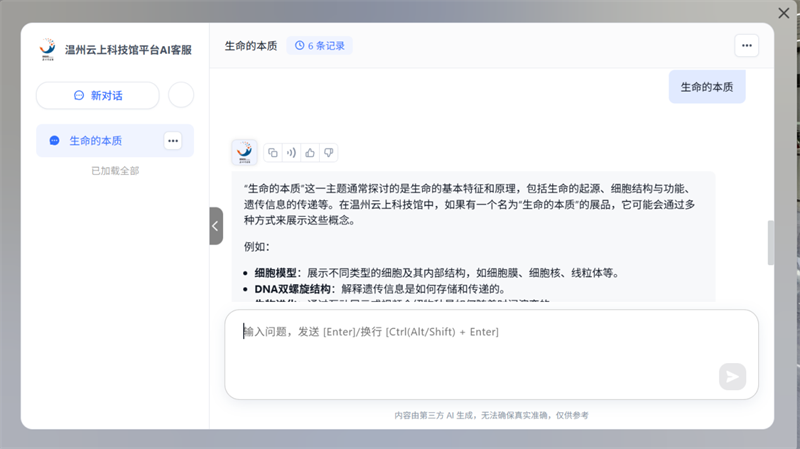Screen dimensions: 800x449
Task: Click the 生命的本质 title in chat header
Action: [250, 45]
